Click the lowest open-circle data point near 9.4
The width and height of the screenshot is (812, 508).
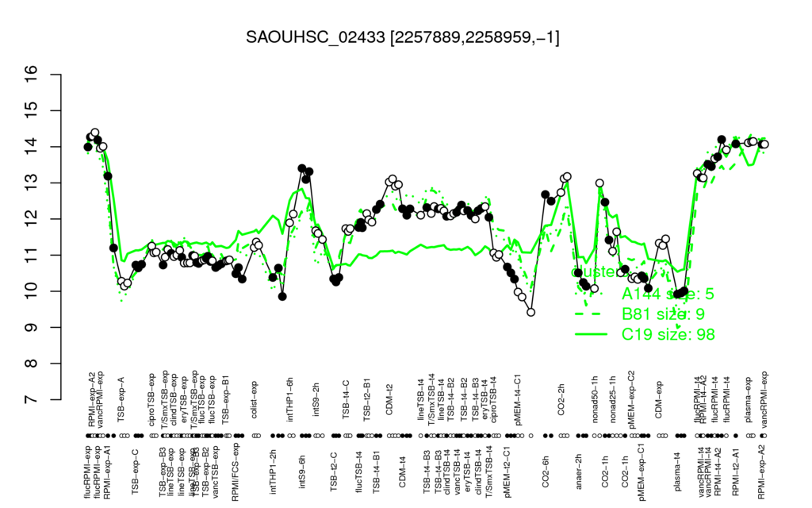(x=530, y=312)
